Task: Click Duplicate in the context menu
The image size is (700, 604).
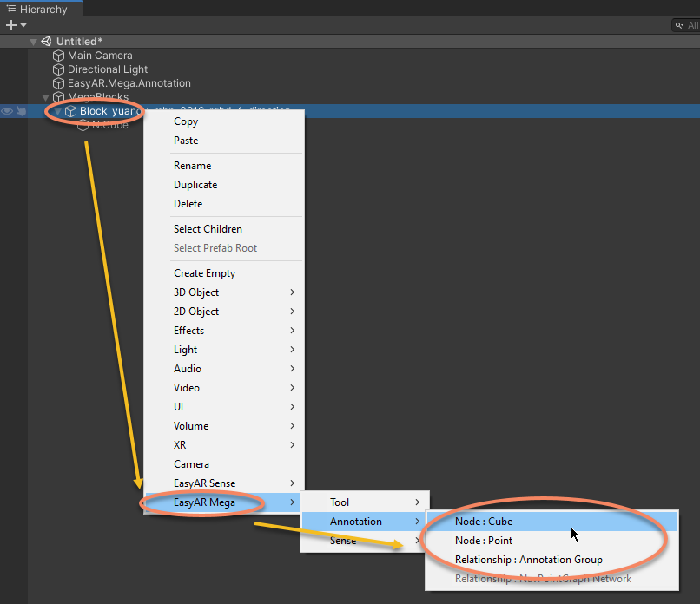Action: [195, 184]
